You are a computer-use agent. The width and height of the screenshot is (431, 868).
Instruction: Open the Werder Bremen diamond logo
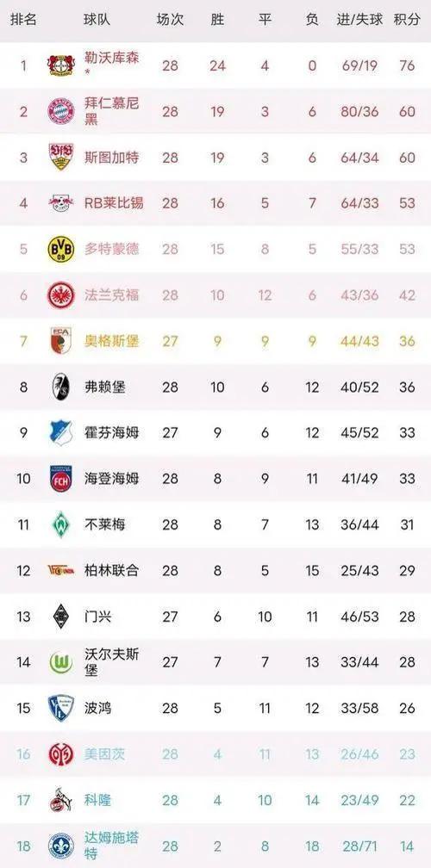[x=61, y=524]
